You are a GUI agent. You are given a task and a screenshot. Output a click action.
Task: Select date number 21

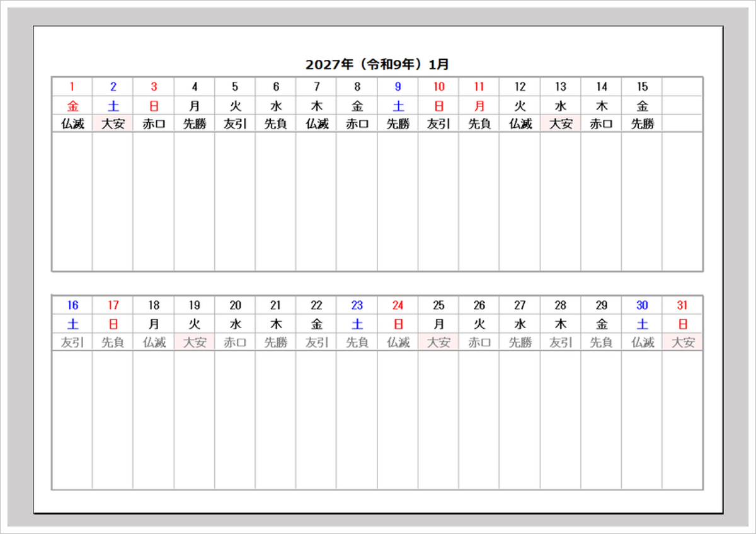point(276,305)
